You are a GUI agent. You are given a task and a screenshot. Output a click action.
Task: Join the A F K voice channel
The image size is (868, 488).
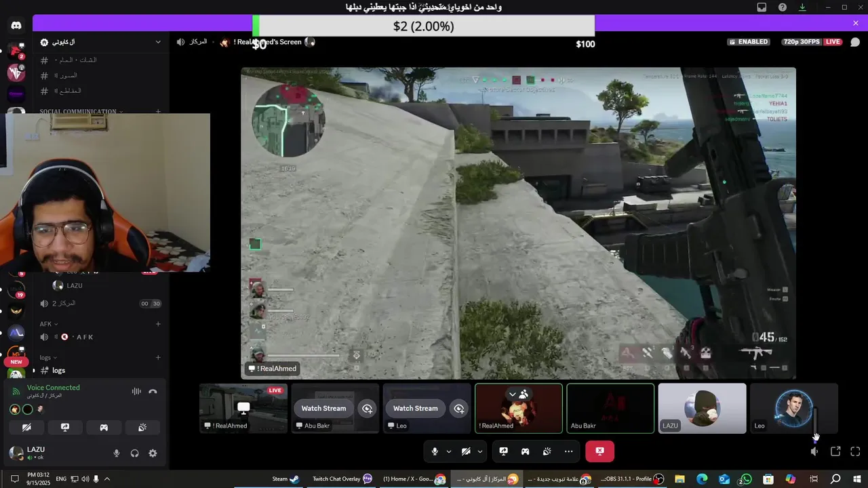pos(100,337)
